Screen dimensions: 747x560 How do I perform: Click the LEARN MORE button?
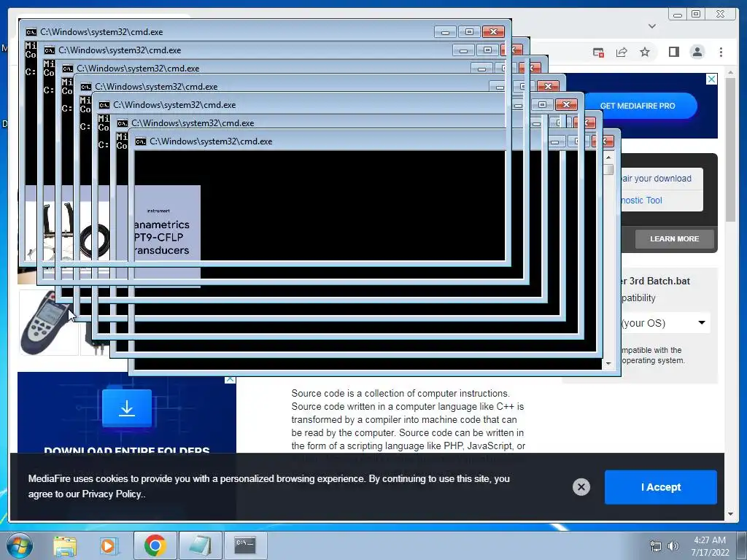(674, 238)
